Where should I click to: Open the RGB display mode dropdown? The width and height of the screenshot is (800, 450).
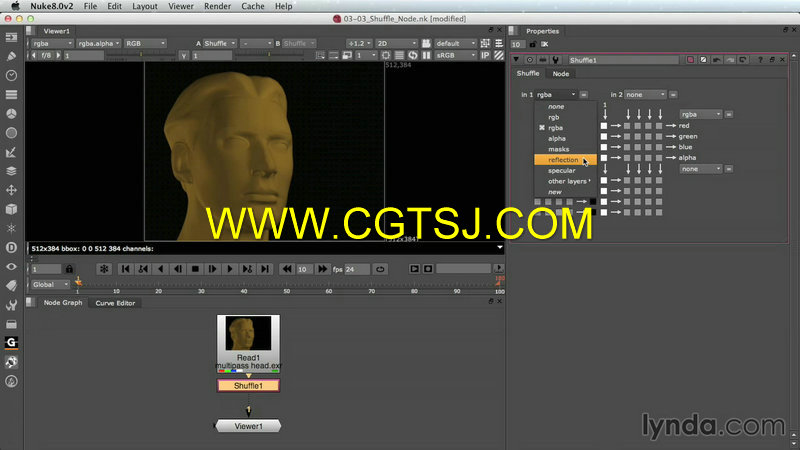click(x=145, y=43)
